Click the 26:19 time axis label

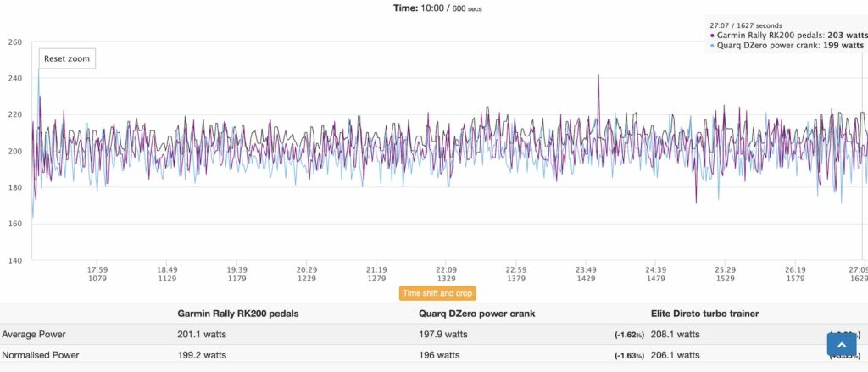[x=795, y=270]
